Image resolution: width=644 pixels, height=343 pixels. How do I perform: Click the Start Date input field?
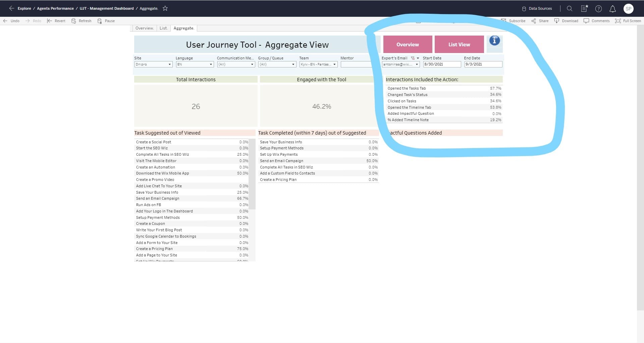point(442,64)
